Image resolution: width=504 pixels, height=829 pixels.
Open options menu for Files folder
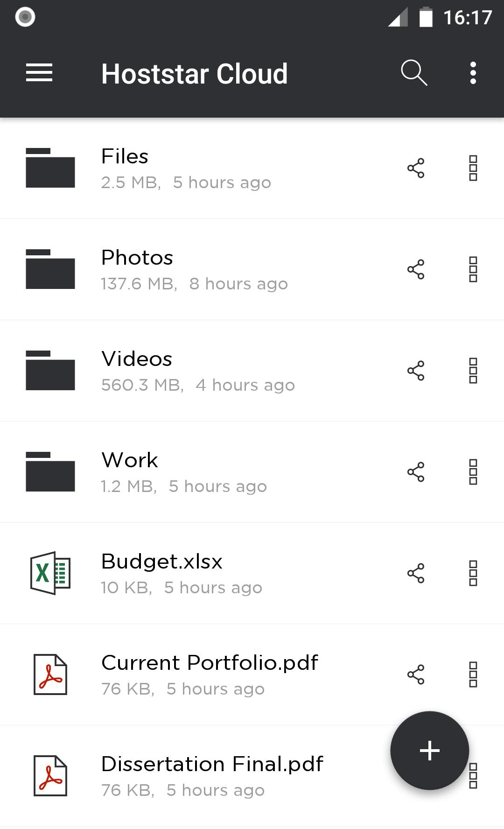coord(473,168)
